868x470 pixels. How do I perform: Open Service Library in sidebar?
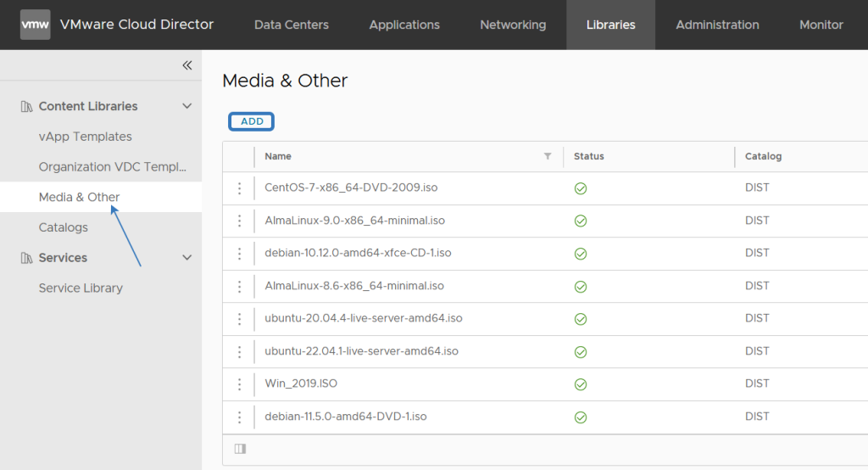81,288
